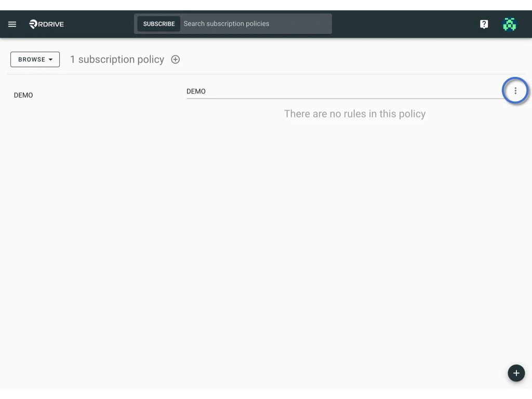Open the help icon in top bar
Viewport: 532px width, 399px height.
click(x=483, y=23)
